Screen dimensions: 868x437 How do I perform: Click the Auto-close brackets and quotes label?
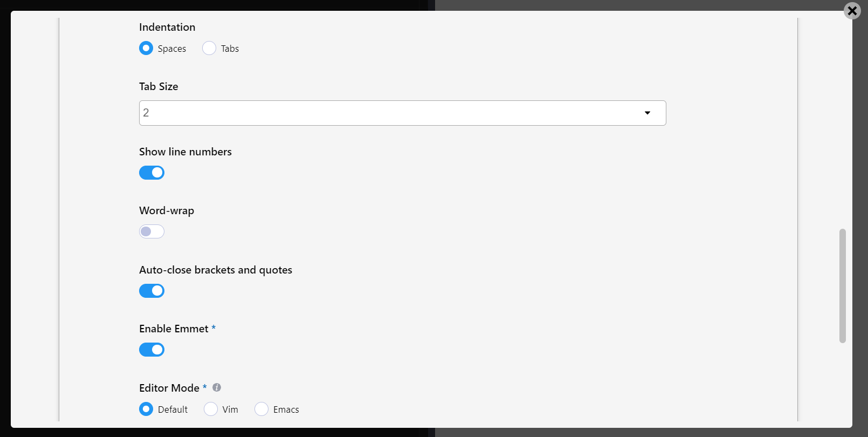click(216, 270)
